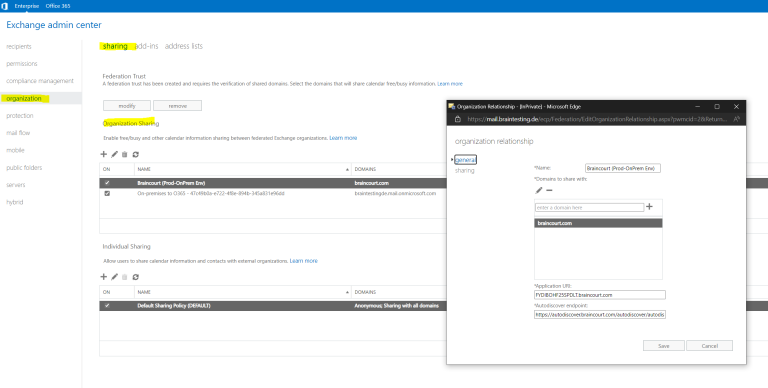Screen dimensions: 768x388
Task: Remove domain minus icon in relationship dialog
Action: pyautogui.click(x=549, y=190)
